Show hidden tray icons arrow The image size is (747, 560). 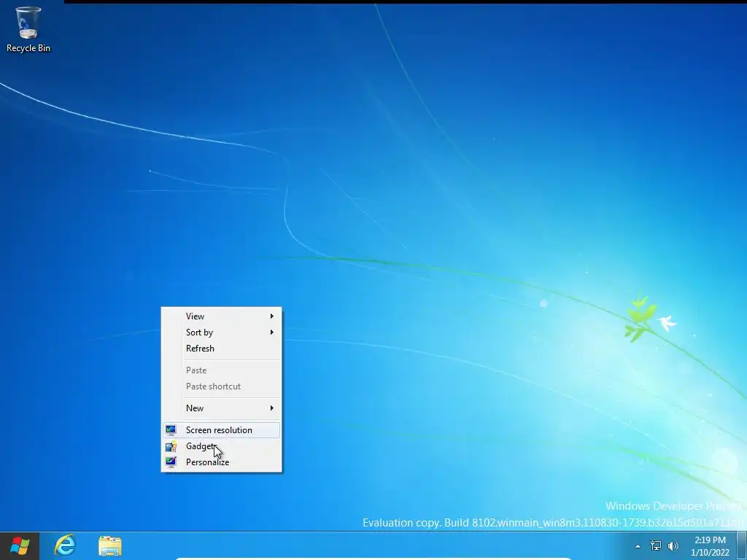pos(638,546)
